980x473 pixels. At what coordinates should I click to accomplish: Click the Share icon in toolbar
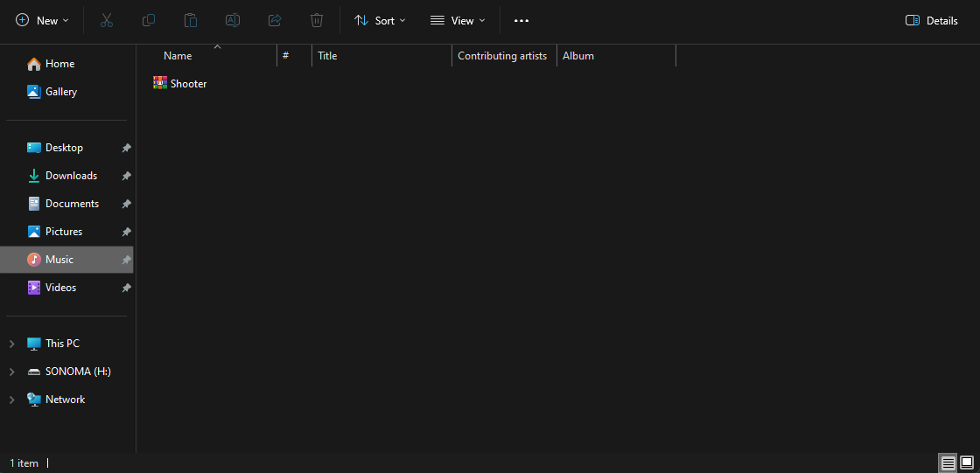point(275,20)
